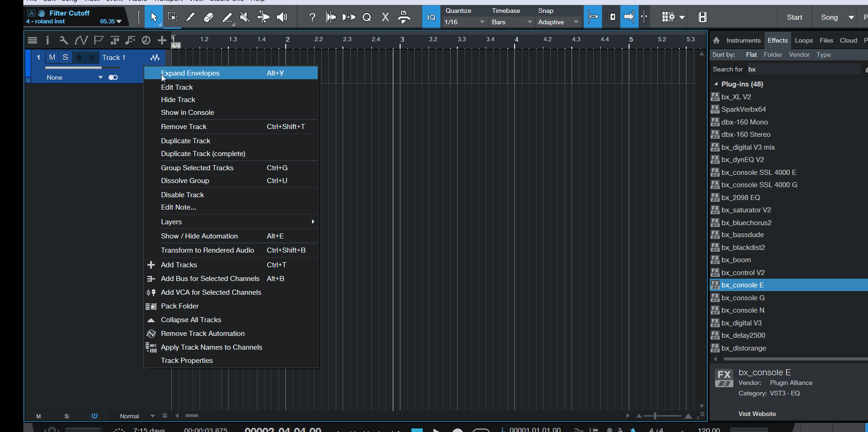The image size is (868, 432).
Task: Open the Timebase Bars dropdown
Action: (511, 22)
